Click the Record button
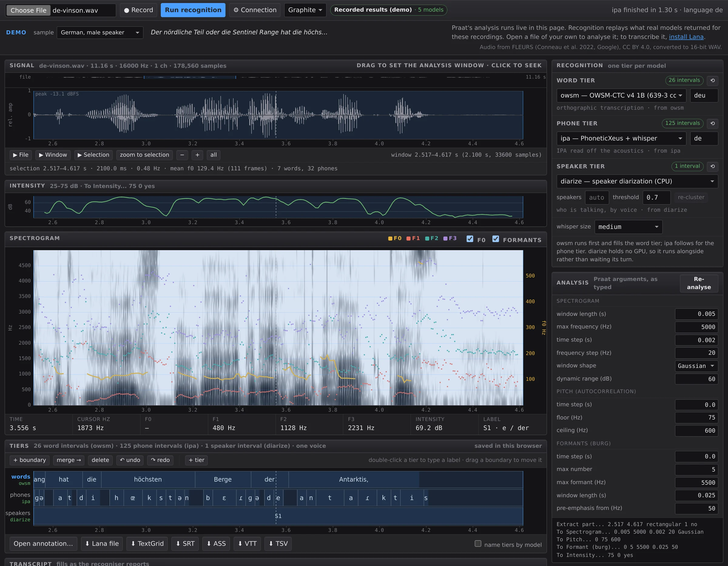 pos(138,10)
